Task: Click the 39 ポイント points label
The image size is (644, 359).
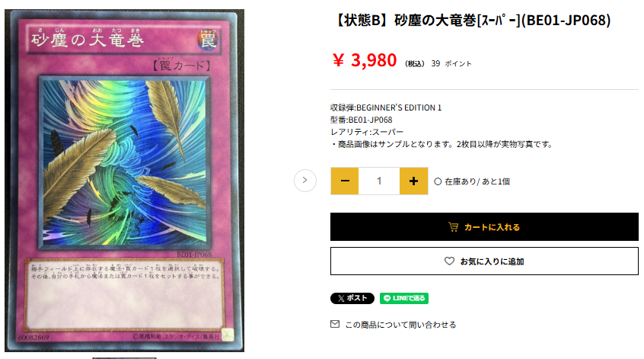Action: pyautogui.click(x=451, y=64)
